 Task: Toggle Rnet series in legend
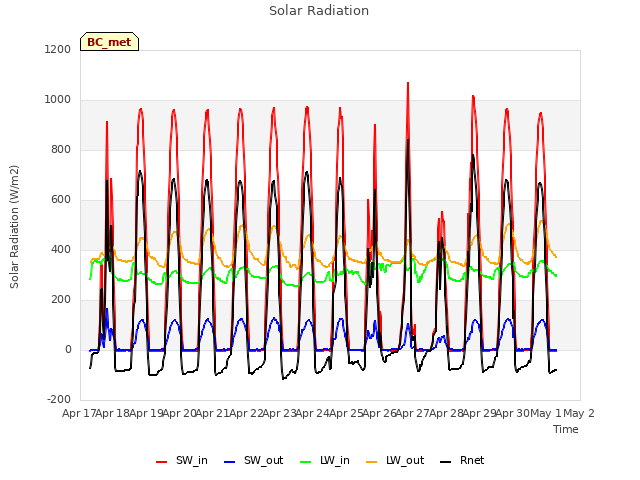(462, 460)
